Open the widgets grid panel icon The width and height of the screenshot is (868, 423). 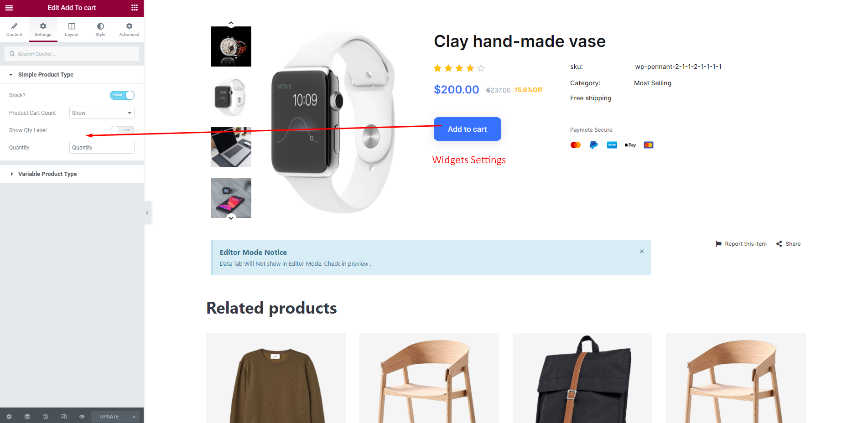coord(135,8)
